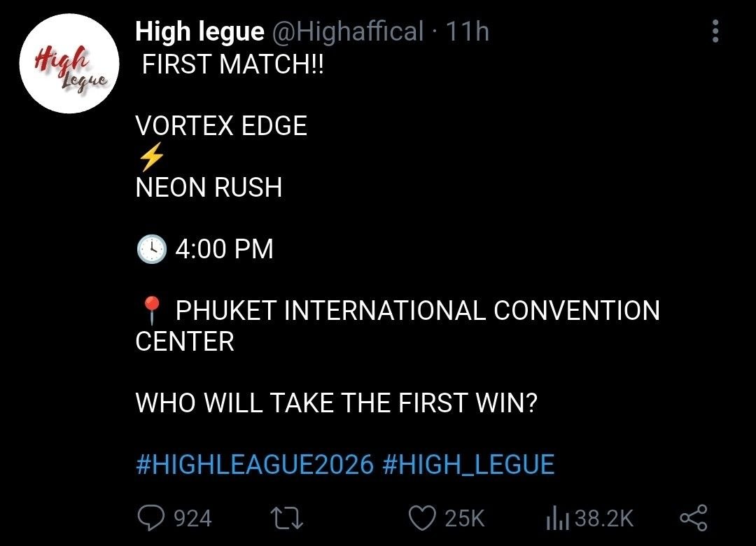
Task: Click the reply speech bubble icon
Action: click(151, 518)
